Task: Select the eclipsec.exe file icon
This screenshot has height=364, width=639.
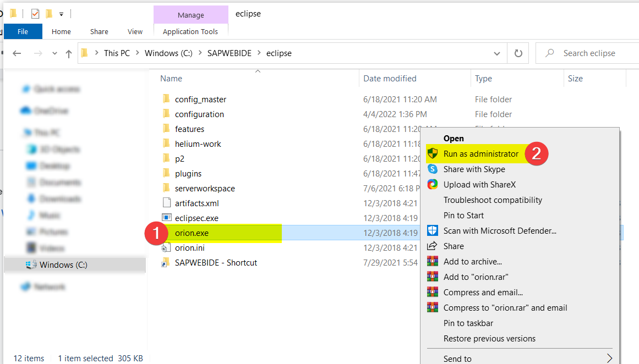Action: (166, 218)
